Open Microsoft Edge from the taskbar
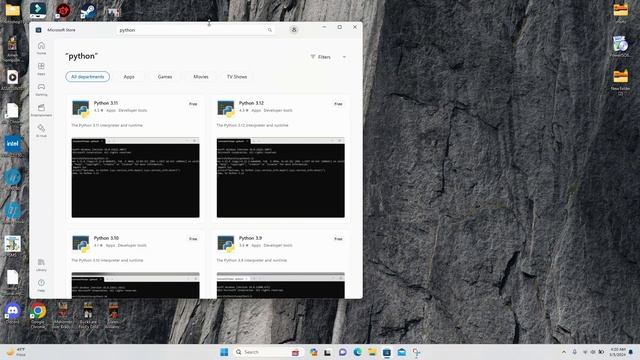Image resolution: width=640 pixels, height=360 pixels. 358,352
